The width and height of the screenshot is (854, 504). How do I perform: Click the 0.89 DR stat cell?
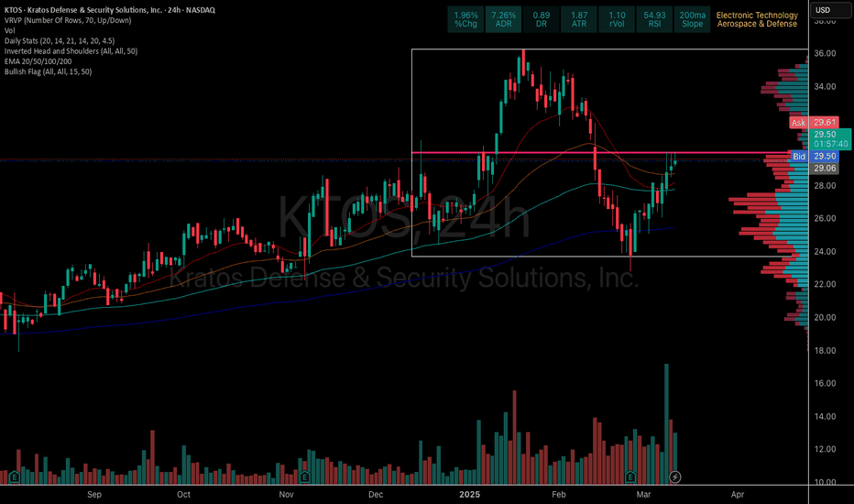coord(542,19)
